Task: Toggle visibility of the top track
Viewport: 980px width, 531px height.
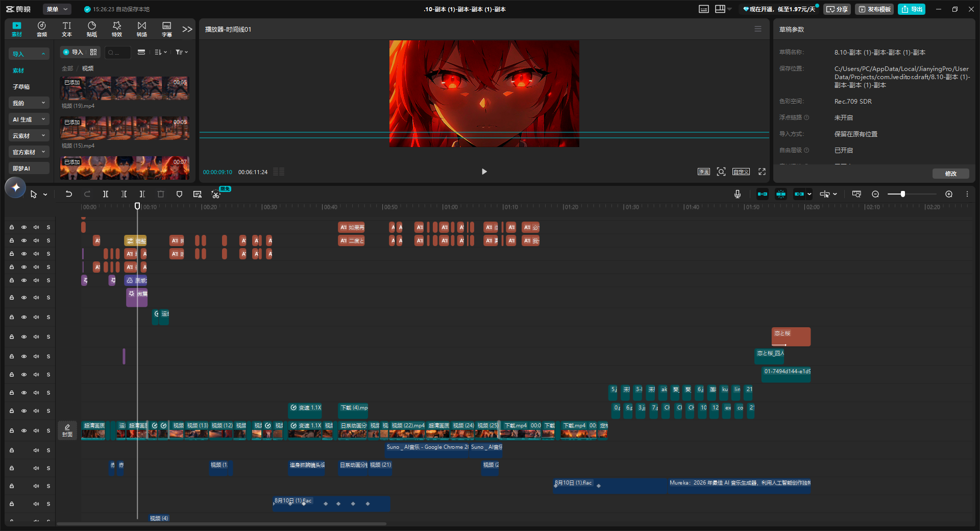Action: [24, 227]
